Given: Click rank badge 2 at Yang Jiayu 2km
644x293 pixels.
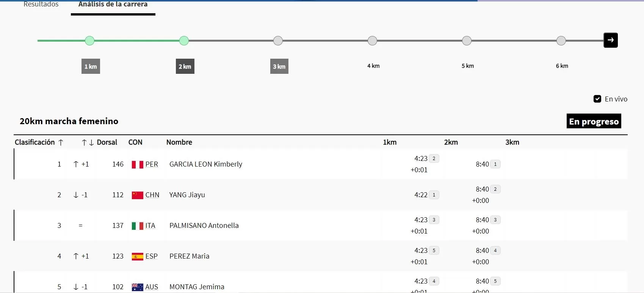Looking at the screenshot, I should click(495, 189).
